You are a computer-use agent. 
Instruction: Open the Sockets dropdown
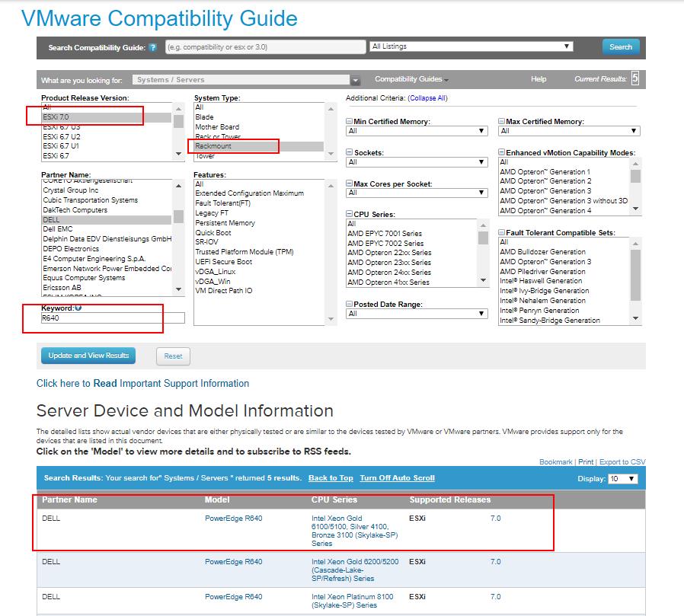(x=417, y=162)
